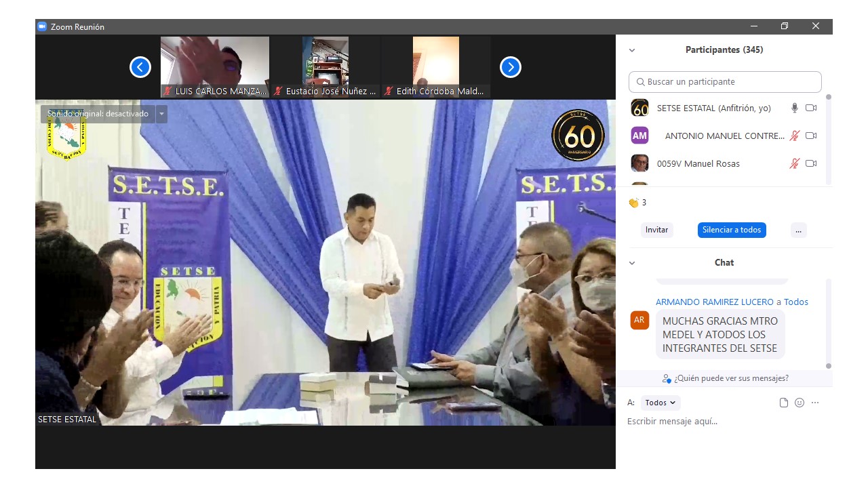868x488 pixels.
Task: Open Edith Córdoba Mald video thumbnail
Action: pos(436,67)
